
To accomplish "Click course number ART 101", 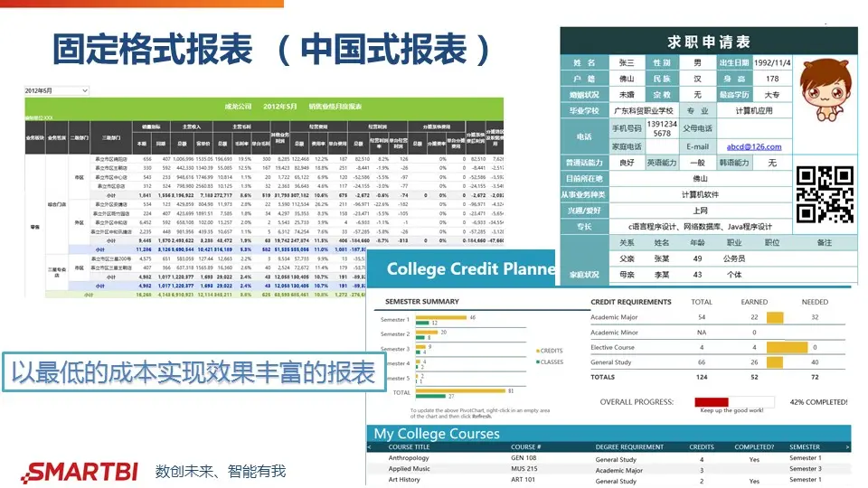I will click(524, 480).
